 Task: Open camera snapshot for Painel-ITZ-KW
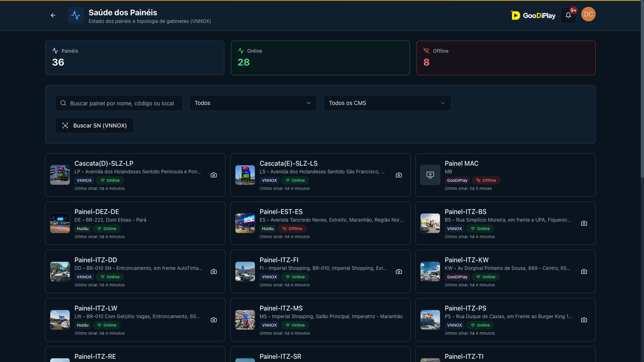(584, 271)
